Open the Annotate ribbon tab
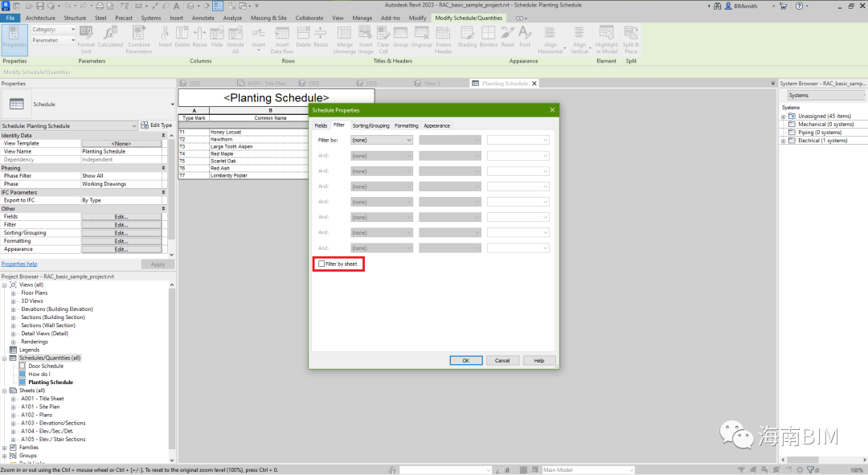Screen dimensions: 868x475 [x=203, y=18]
